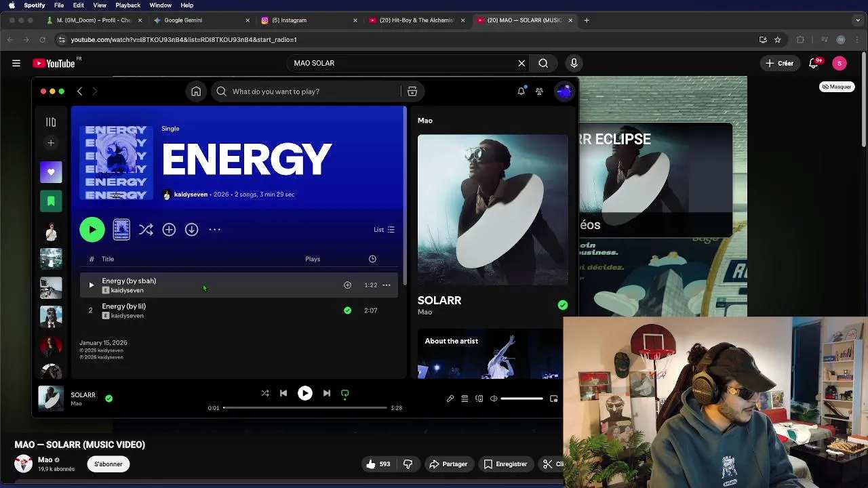
Task: Open the Apple menu
Action: click(12, 5)
